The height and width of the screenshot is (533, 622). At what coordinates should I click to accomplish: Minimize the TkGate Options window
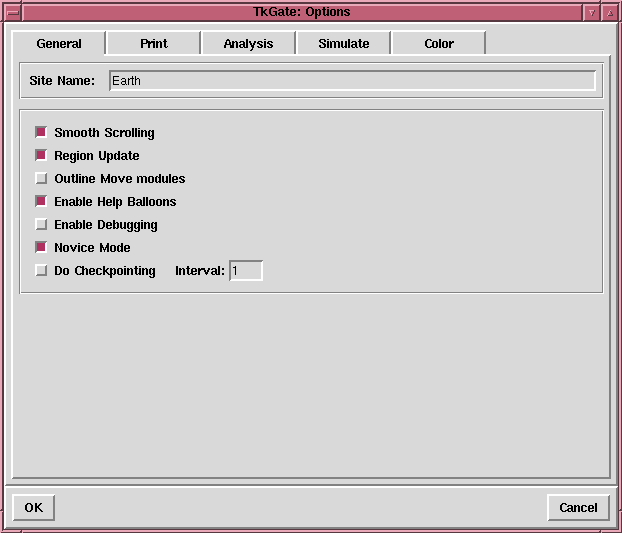[x=591, y=13]
